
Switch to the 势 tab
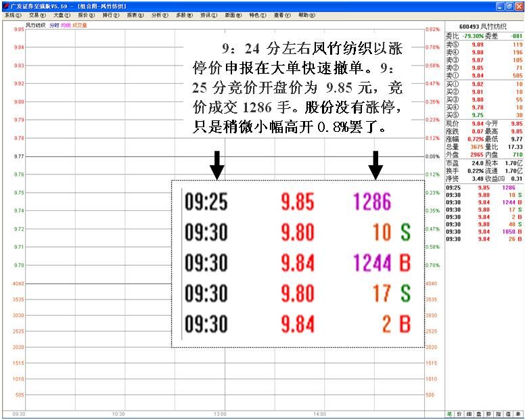[489, 414]
